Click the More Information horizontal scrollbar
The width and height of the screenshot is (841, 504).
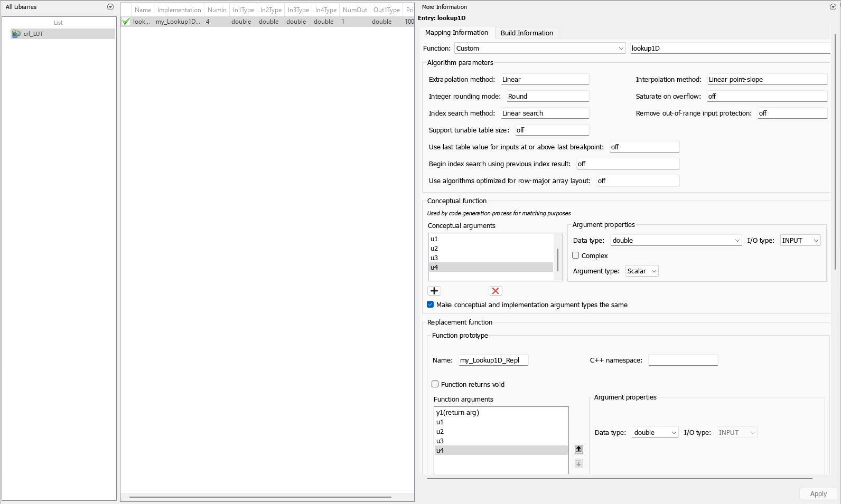pyautogui.click(x=619, y=479)
